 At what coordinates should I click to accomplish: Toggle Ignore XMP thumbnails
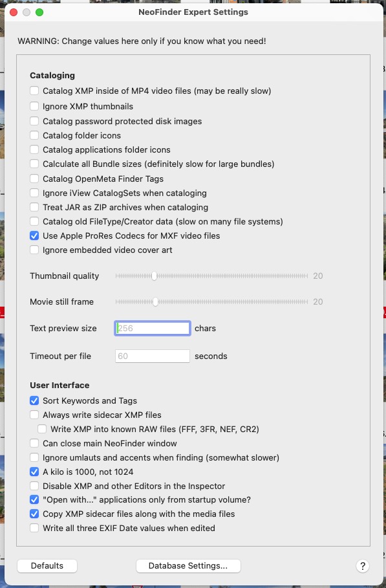34,106
